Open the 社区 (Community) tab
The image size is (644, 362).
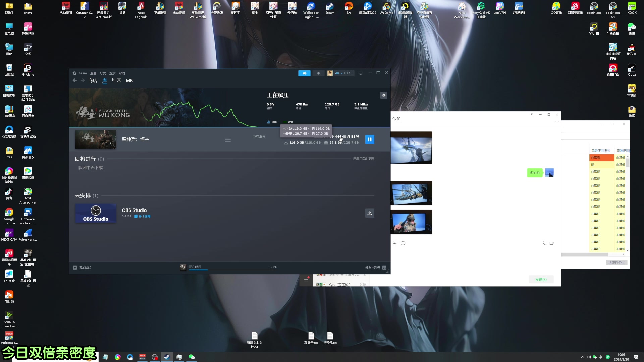click(116, 81)
